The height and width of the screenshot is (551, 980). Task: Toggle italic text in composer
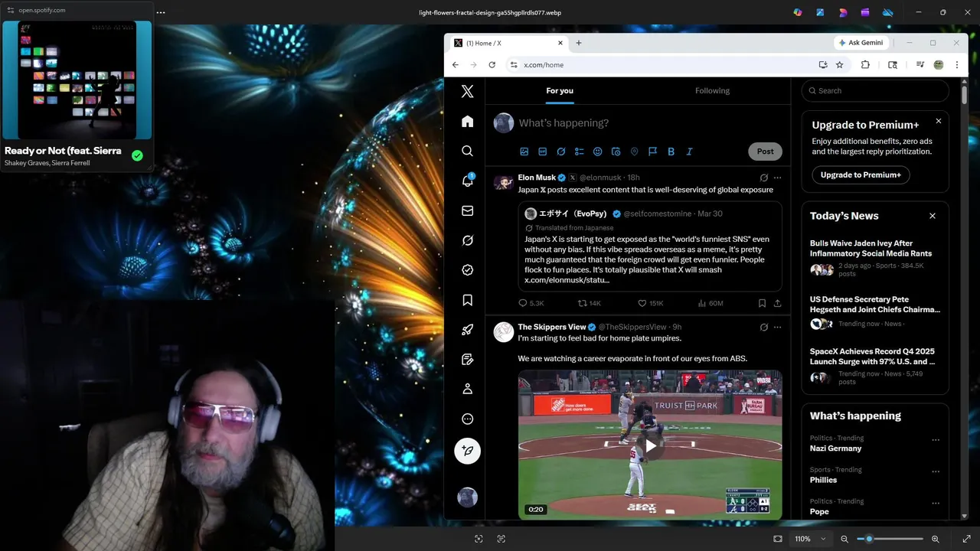click(690, 152)
